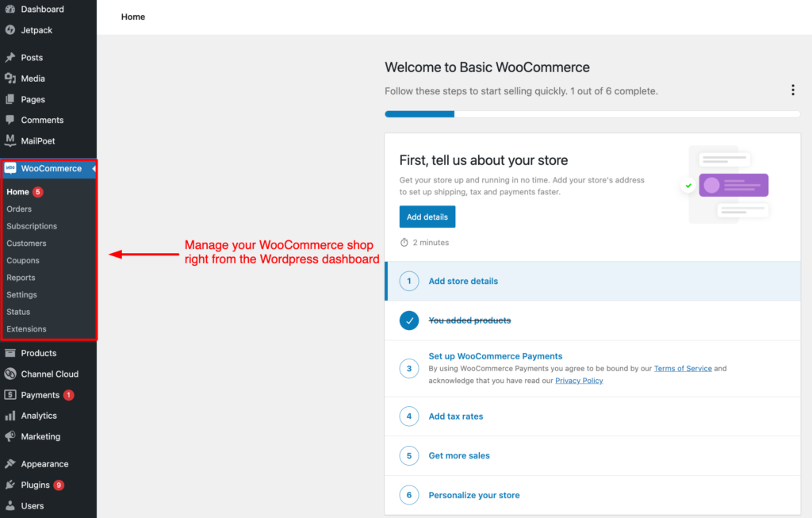Click the step 6 circle for personalize store
Viewport: 812px width, 518px height.
409,495
